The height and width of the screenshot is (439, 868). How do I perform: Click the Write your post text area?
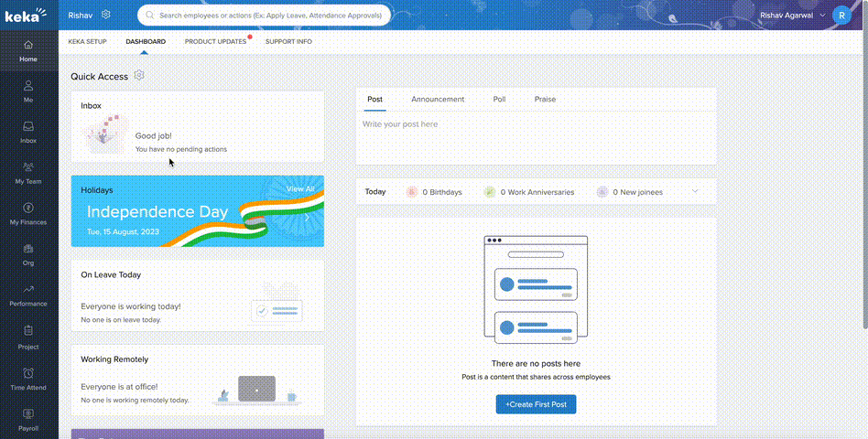tap(536, 137)
